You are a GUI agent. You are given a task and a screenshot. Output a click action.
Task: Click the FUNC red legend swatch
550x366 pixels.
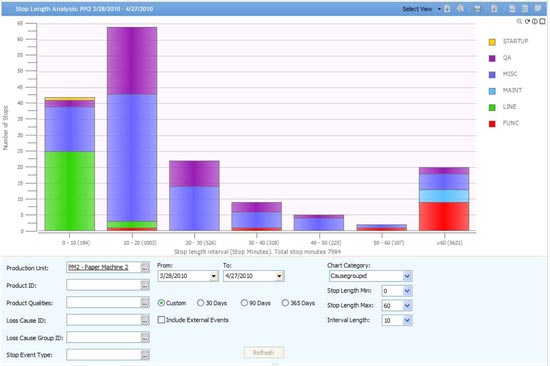(492, 124)
